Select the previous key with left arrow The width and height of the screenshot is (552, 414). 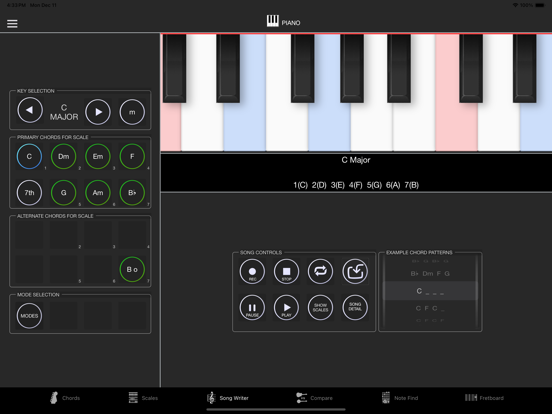pos(30,111)
